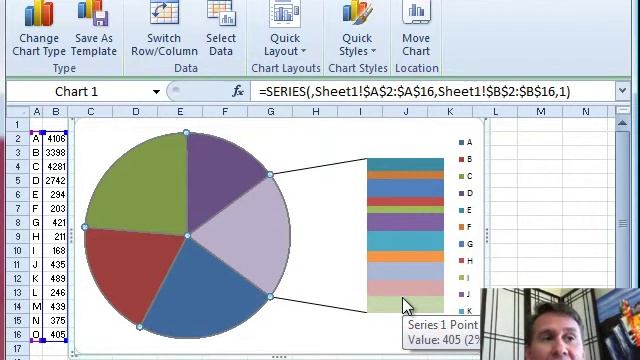The image size is (640, 360).
Task: Open the Save As Template icon
Action: (93, 29)
